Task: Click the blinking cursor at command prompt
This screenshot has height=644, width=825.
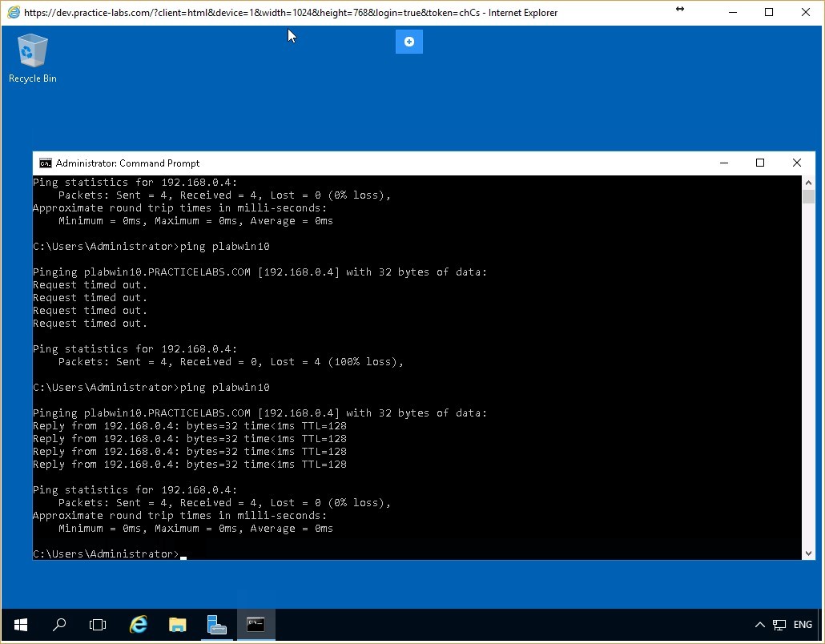Action: coord(183,553)
